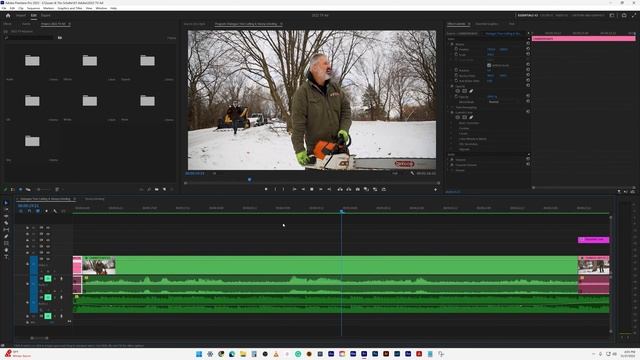The image size is (640, 360).
Task: Open the Window menu
Action: click(101, 8)
